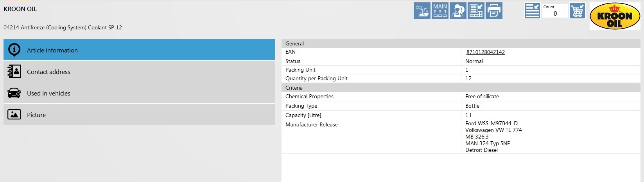The width and height of the screenshot is (644, 182).
Task: Click the Quantity per Packing Unit value 12
Action: click(468, 78)
